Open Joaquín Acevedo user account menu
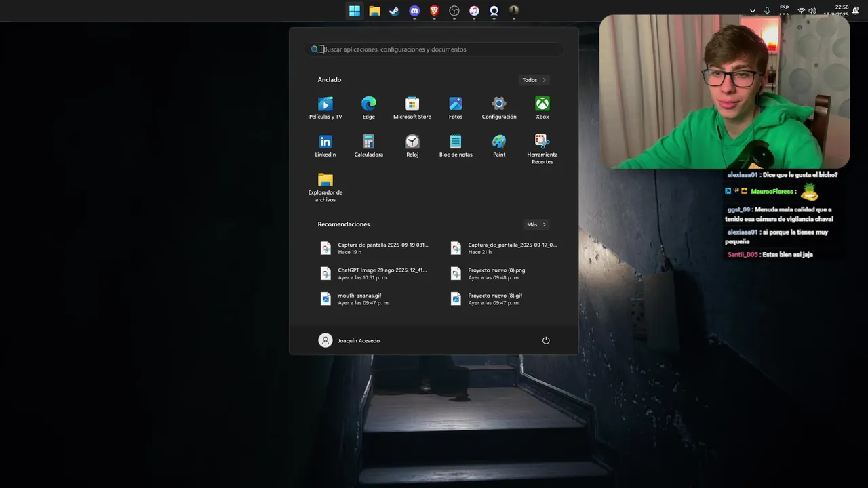 349,340
